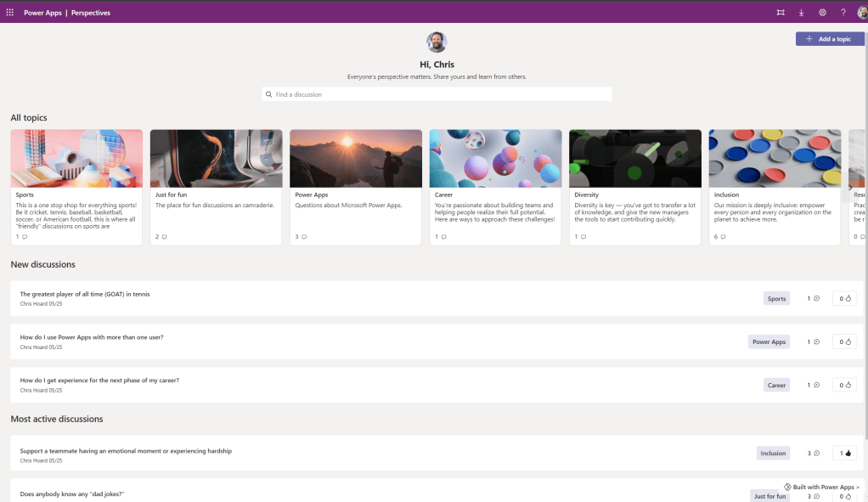
Task: Click the Add a topic button
Action: point(829,39)
